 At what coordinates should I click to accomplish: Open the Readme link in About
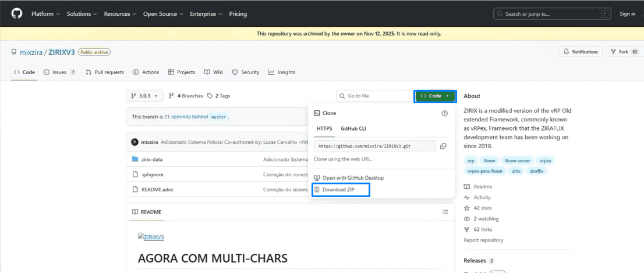478,187
